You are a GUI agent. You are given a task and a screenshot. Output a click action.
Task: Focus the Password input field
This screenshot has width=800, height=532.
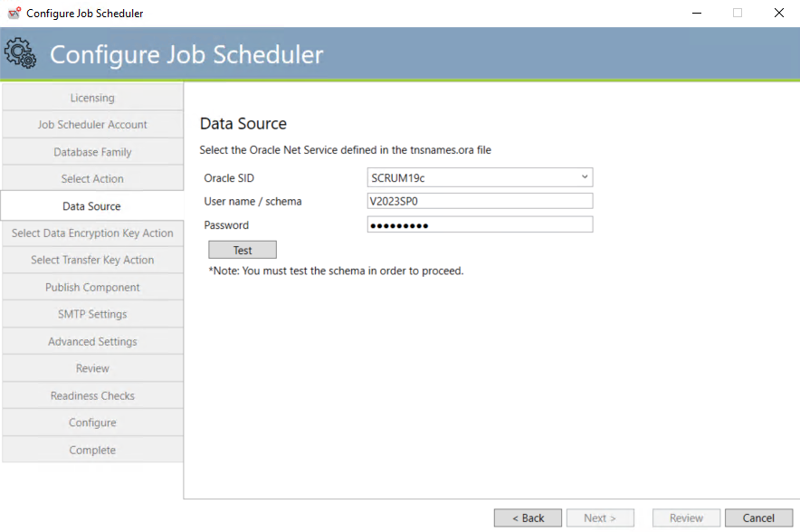point(480,225)
